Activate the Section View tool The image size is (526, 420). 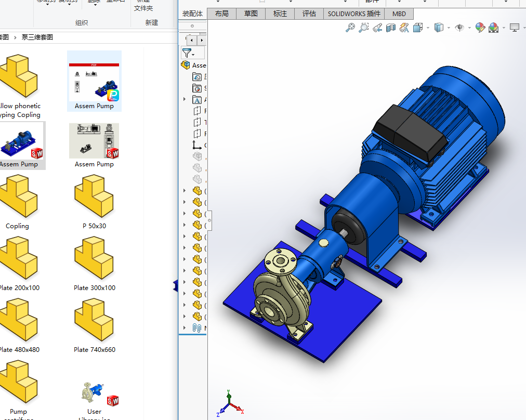point(391,28)
